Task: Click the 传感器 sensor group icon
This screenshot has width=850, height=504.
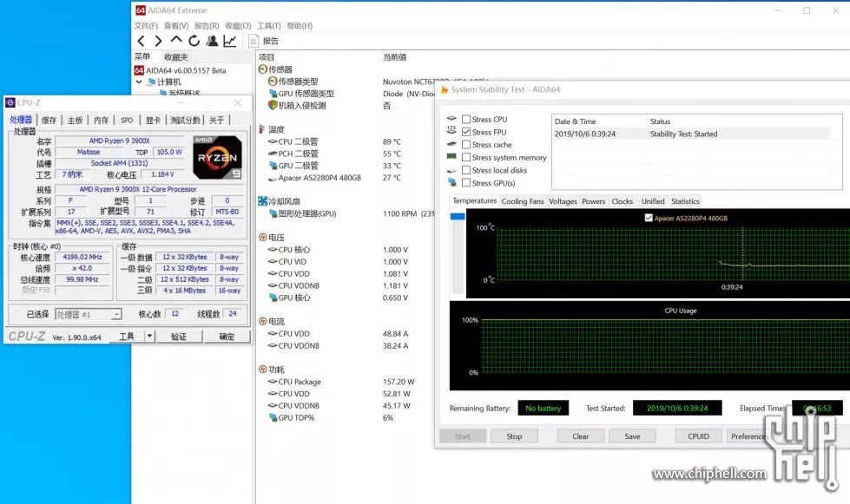Action: coord(263,69)
